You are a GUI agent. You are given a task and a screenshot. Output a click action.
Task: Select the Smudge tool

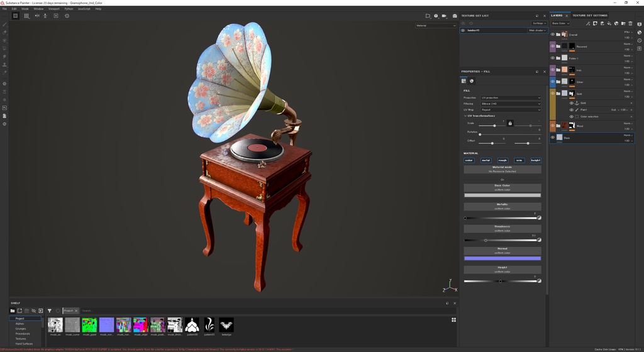(4, 57)
